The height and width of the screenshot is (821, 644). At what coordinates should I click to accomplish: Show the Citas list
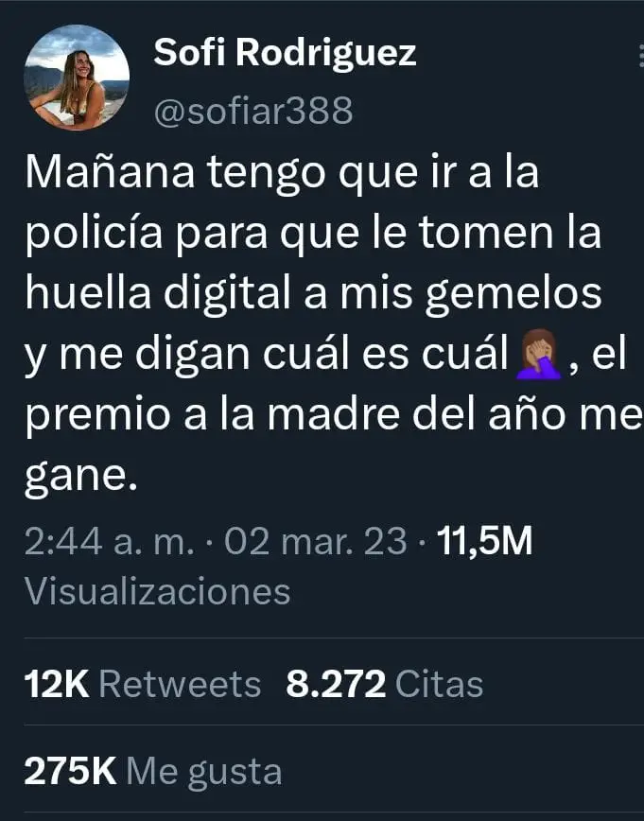pyautogui.click(x=439, y=685)
